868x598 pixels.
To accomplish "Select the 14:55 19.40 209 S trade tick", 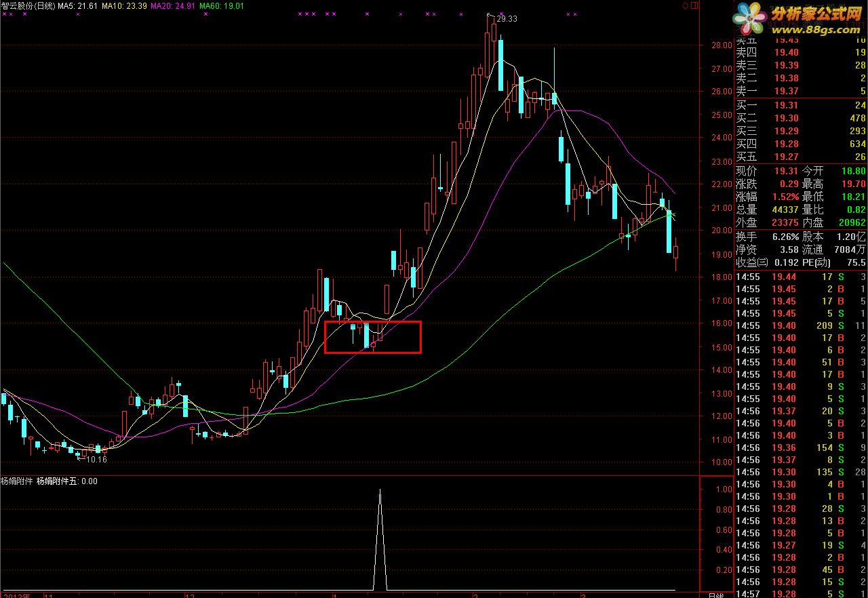I will click(801, 325).
